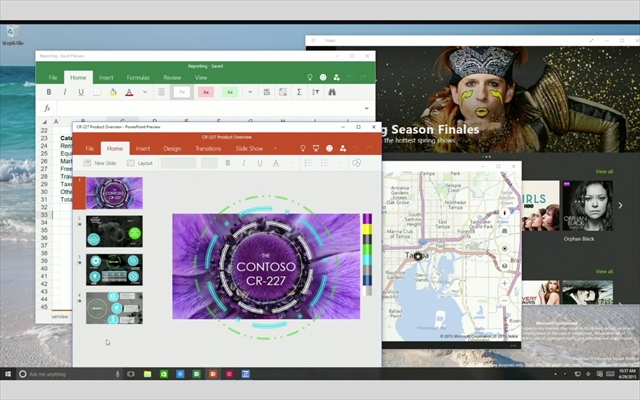640x400 pixels.
Task: Click Tell Me lightbulb in PowerPoint
Action: pos(303,149)
